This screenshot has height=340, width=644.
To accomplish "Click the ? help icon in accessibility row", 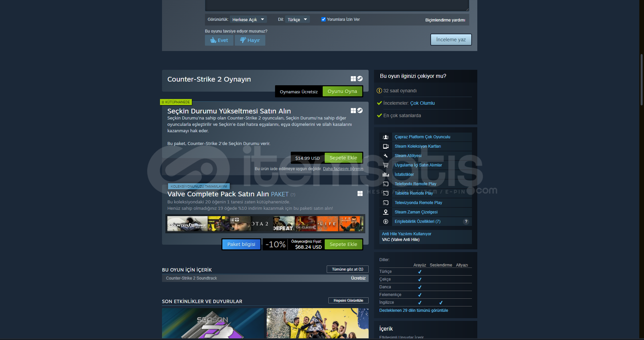I will [466, 222].
